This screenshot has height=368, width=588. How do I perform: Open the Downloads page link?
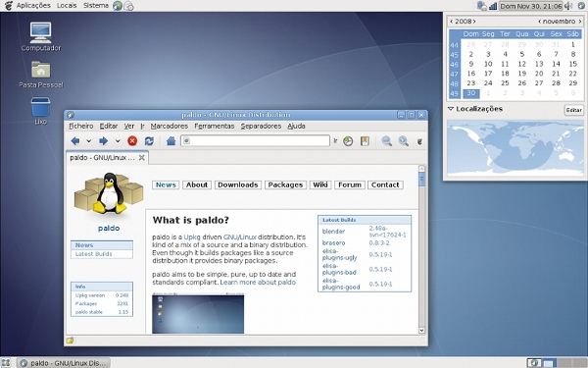(238, 184)
